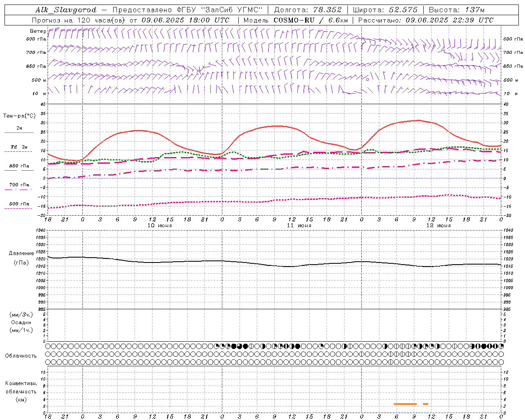Click the (мм/3ч.) precipitation unit label
Image resolution: width=525 pixels, height=420 pixels.
point(21,315)
